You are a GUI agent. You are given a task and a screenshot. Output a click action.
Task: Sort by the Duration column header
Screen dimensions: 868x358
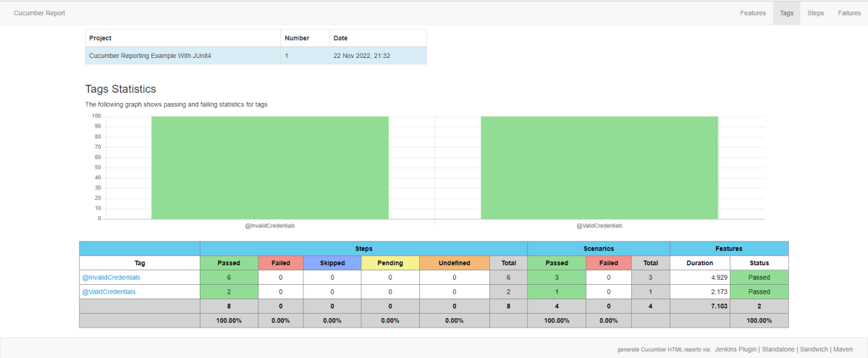(700, 263)
